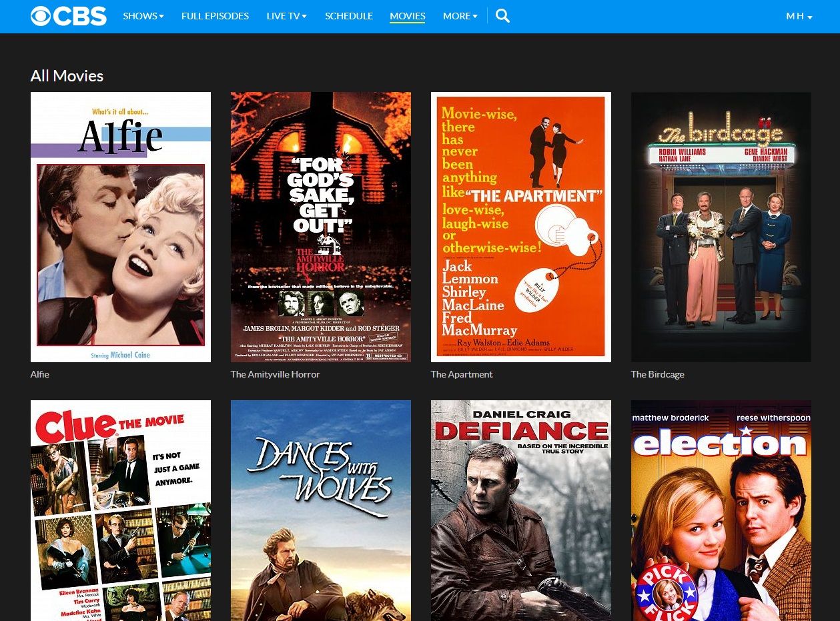
Task: Open the Clue The Movie poster
Action: click(121, 510)
